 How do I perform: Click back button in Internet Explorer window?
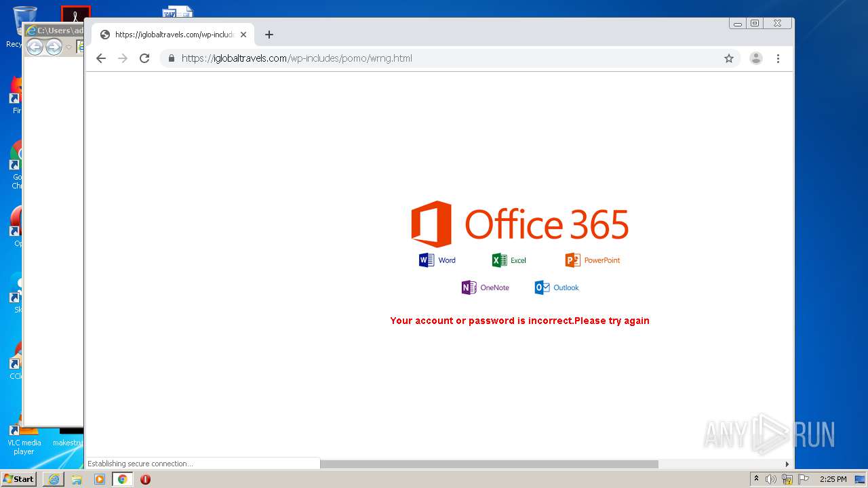(35, 47)
